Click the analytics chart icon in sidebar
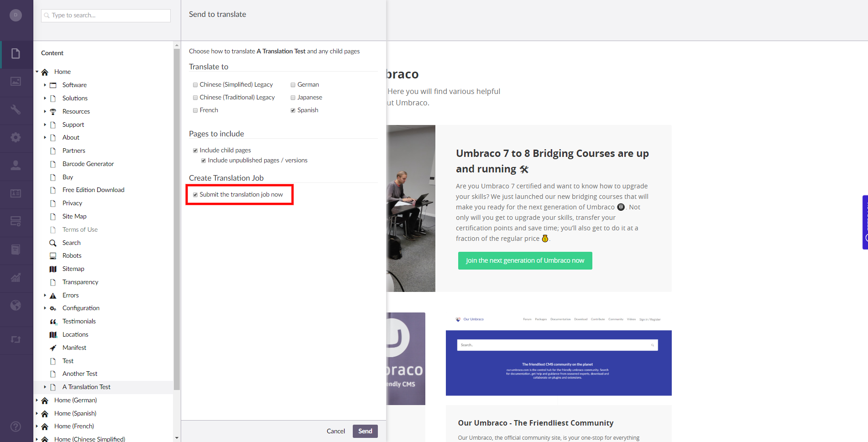868x442 pixels. [16, 277]
